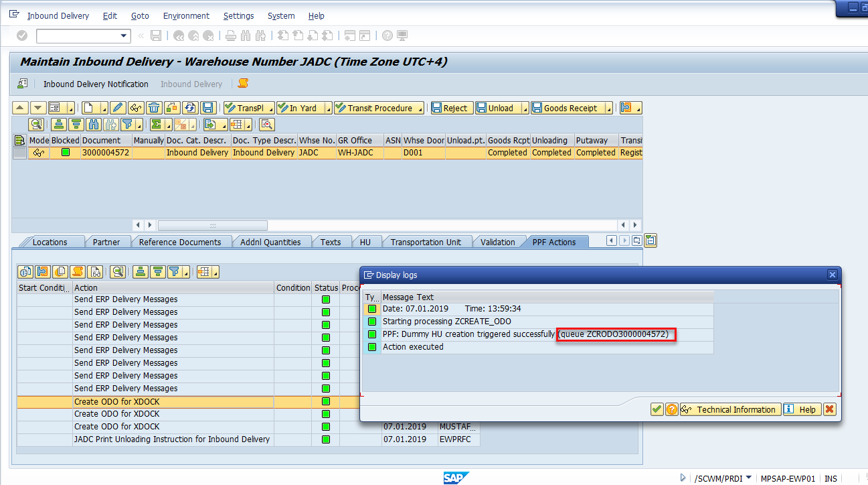This screenshot has width=868, height=485.
Task: Click the Technical Information button
Action: 730,409
